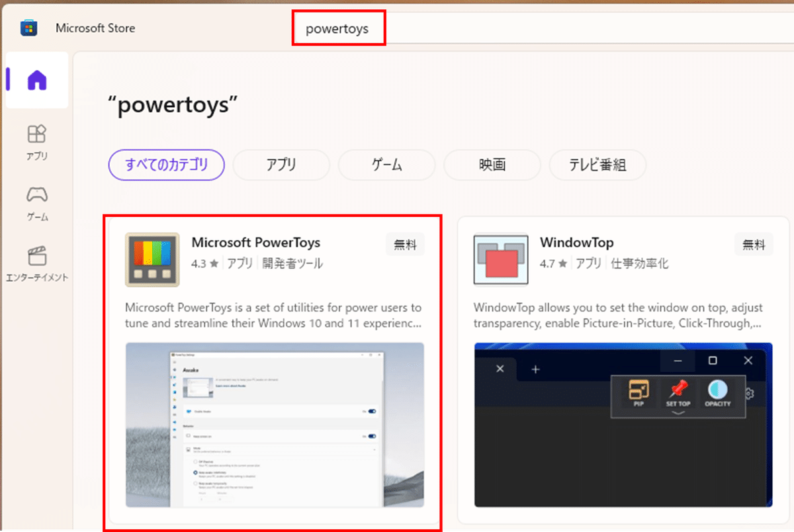This screenshot has width=794, height=532.
Task: Open the Microsoft PowerToys title link
Action: coord(256,242)
